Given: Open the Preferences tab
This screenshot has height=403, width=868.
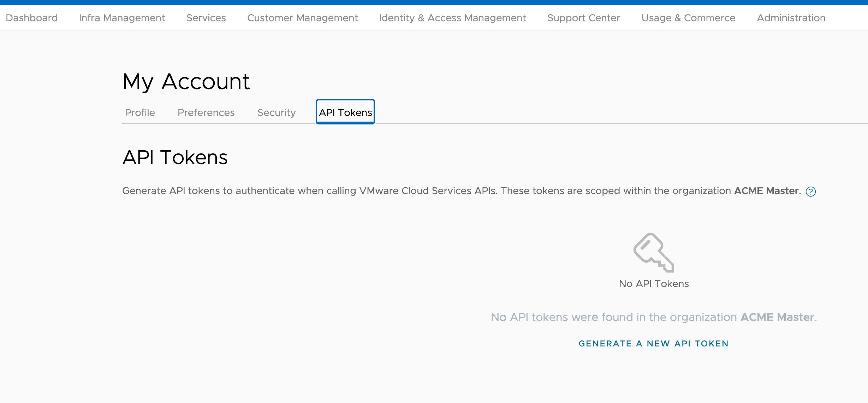Looking at the screenshot, I should [206, 112].
